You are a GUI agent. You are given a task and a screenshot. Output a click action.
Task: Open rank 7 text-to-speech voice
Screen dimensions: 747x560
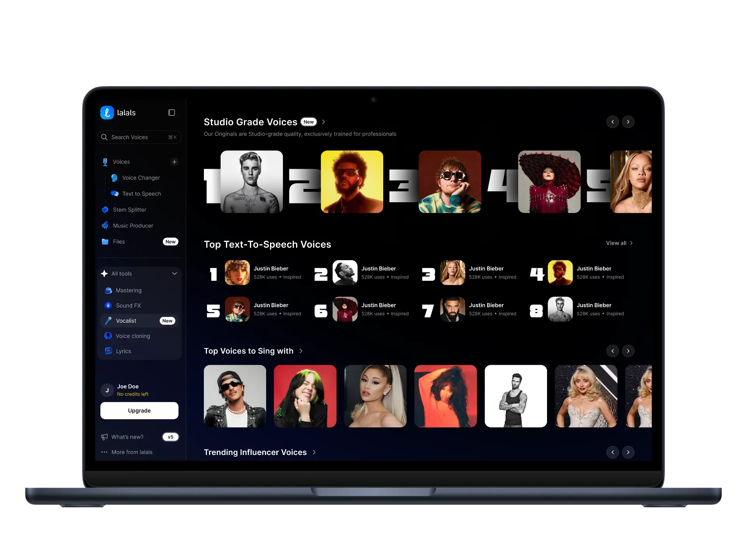click(470, 309)
